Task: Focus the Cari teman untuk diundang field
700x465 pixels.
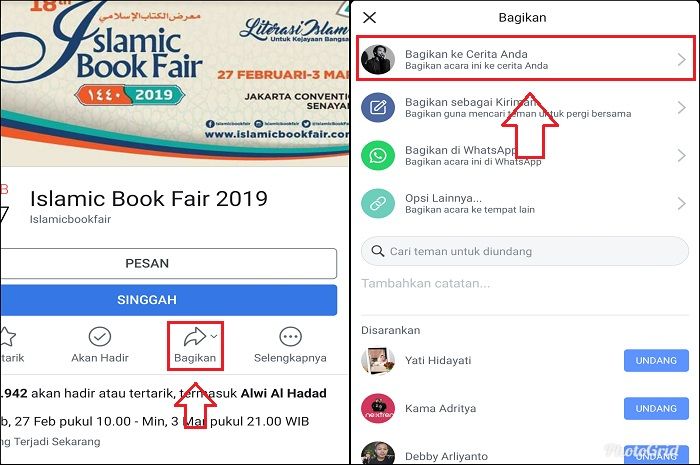Action: pyautogui.click(x=525, y=251)
